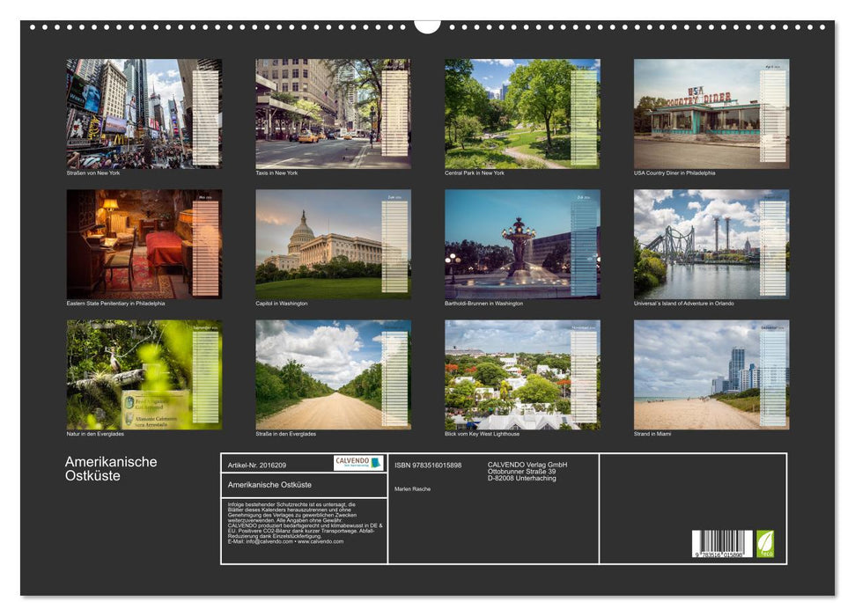
Task: Open the Eastern State Penitentiary in Philadelphia photo
Action: [143, 244]
